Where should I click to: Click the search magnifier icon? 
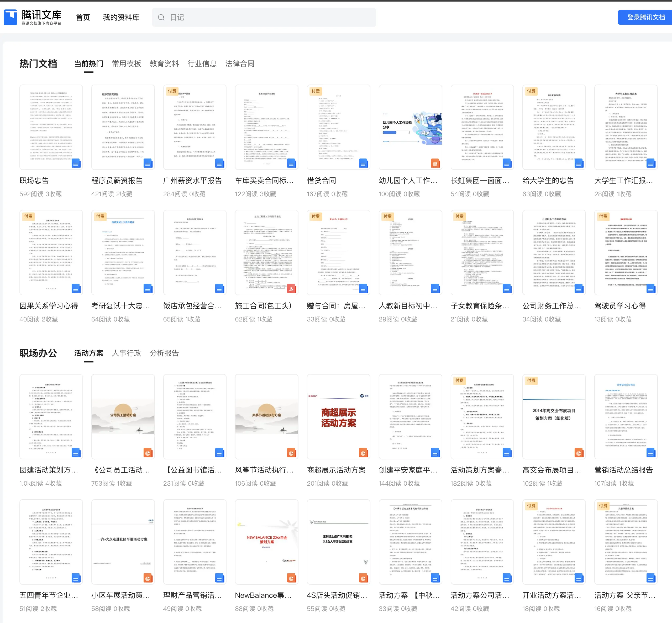coord(161,18)
